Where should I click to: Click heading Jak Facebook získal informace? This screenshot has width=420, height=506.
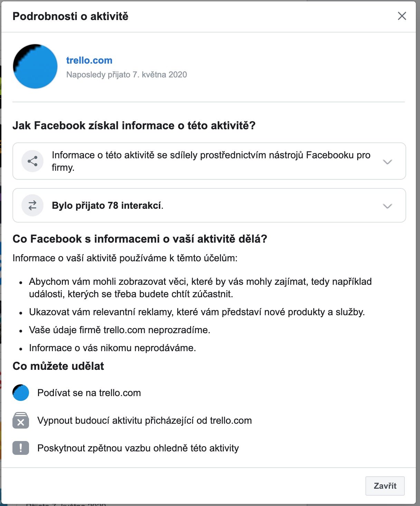coord(134,125)
